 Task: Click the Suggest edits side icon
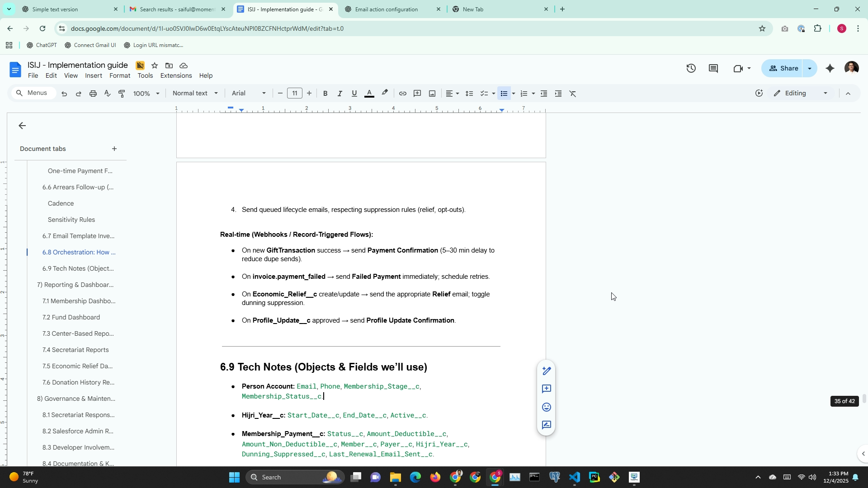point(546,425)
